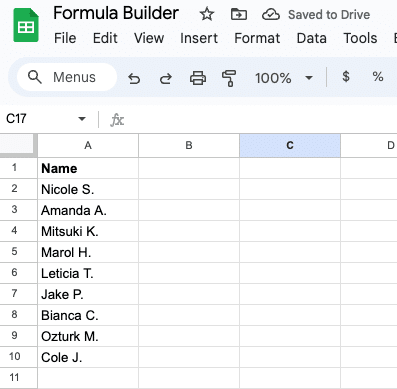Click the undo arrow icon
The height and width of the screenshot is (389, 397).
click(x=134, y=78)
